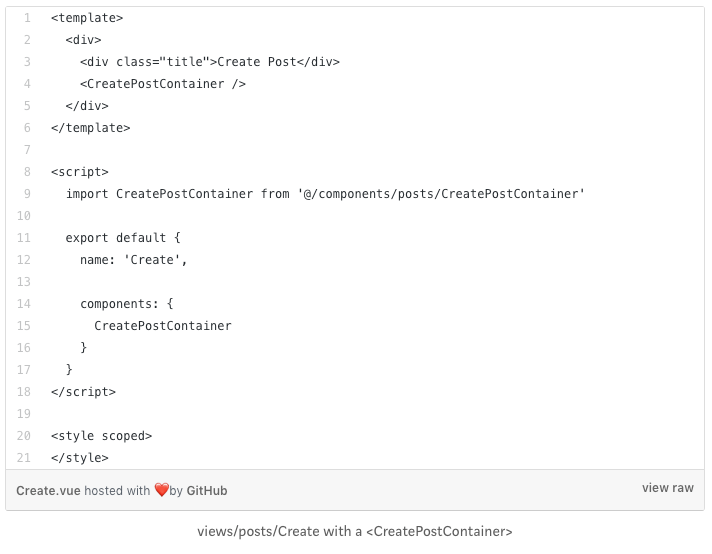Click line number 1

tap(26, 18)
